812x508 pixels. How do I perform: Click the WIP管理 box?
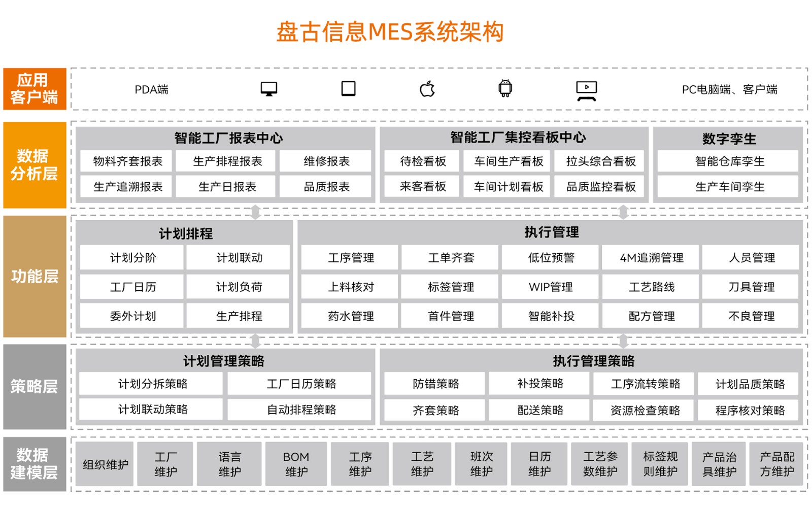551,287
